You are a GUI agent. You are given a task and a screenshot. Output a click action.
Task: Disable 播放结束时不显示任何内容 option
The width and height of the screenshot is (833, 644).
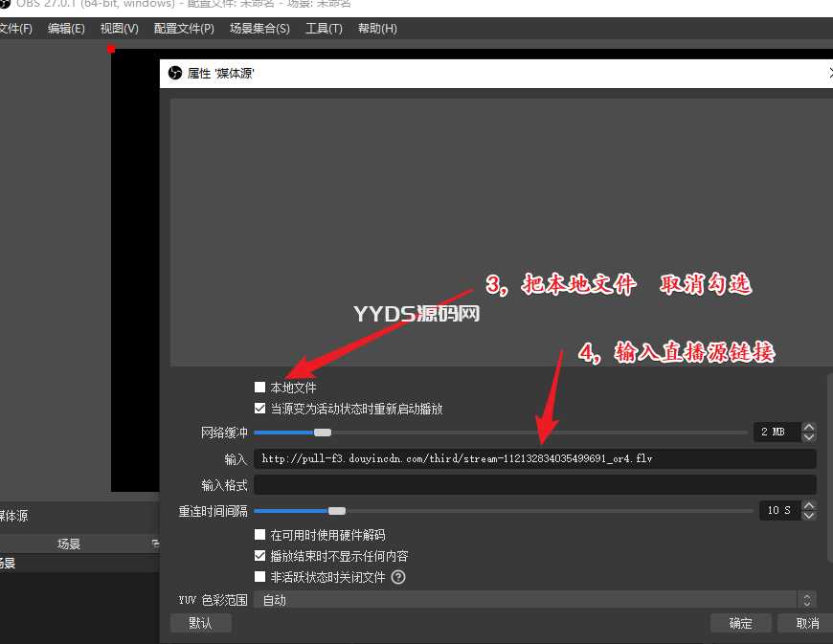259,556
